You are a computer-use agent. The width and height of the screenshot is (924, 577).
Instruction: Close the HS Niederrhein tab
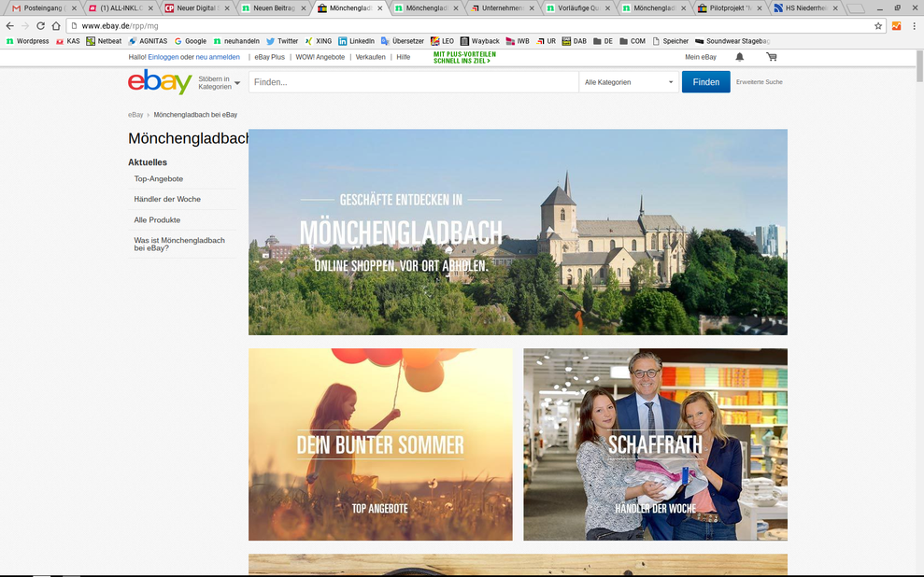tap(835, 8)
